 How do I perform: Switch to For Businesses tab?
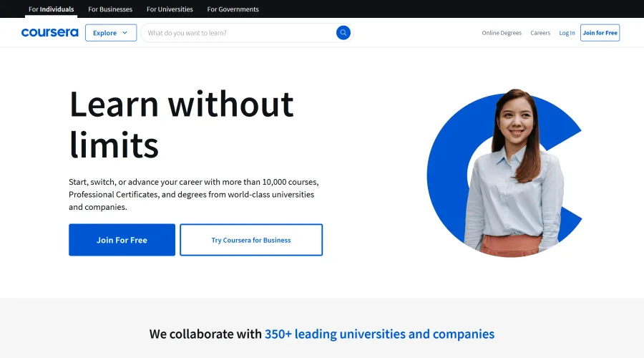coord(110,9)
